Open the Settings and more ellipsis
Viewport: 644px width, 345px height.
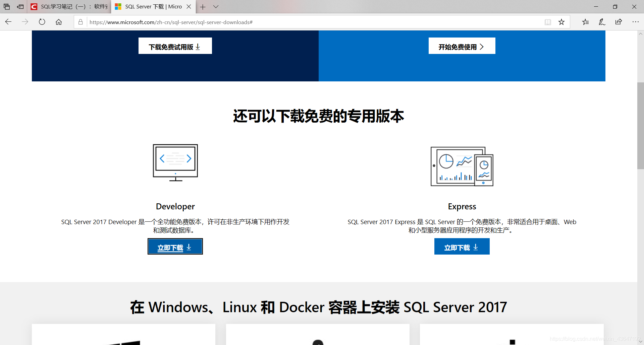pyautogui.click(x=636, y=22)
